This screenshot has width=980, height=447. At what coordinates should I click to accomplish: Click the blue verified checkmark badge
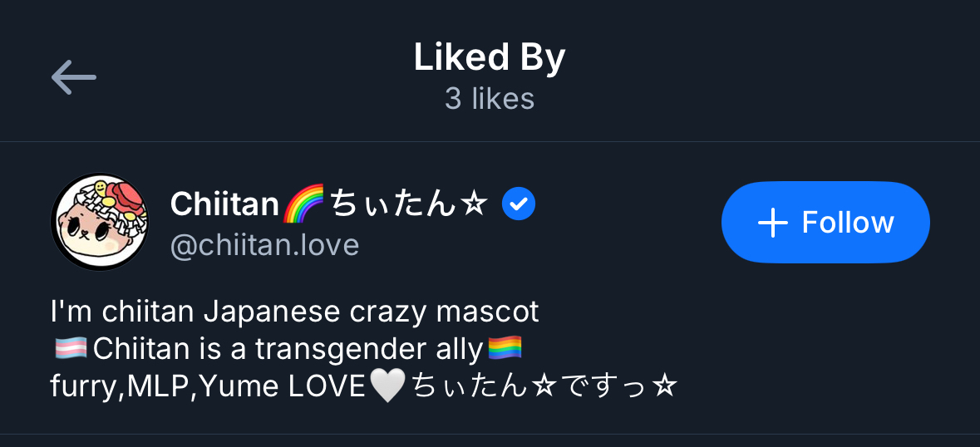pyautogui.click(x=519, y=204)
